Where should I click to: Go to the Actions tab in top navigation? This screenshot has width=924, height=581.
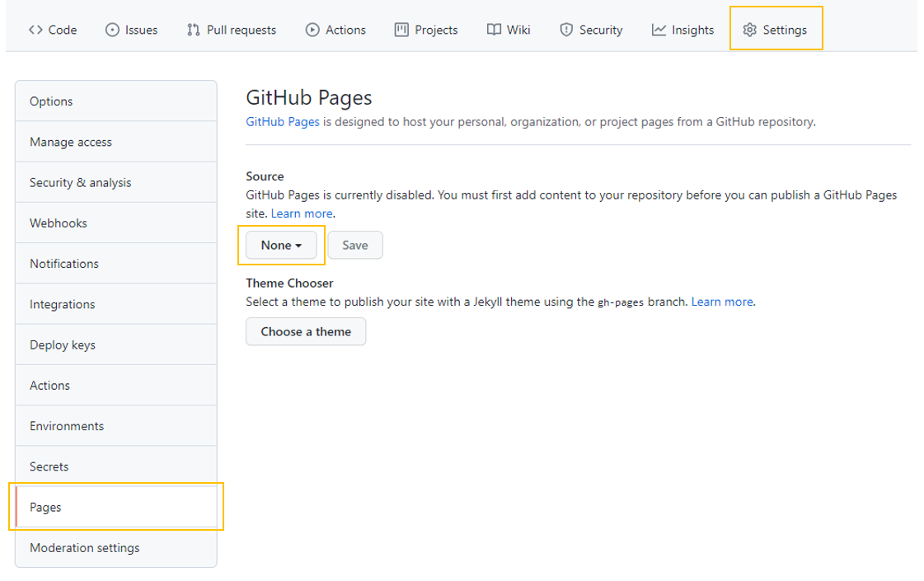[346, 30]
